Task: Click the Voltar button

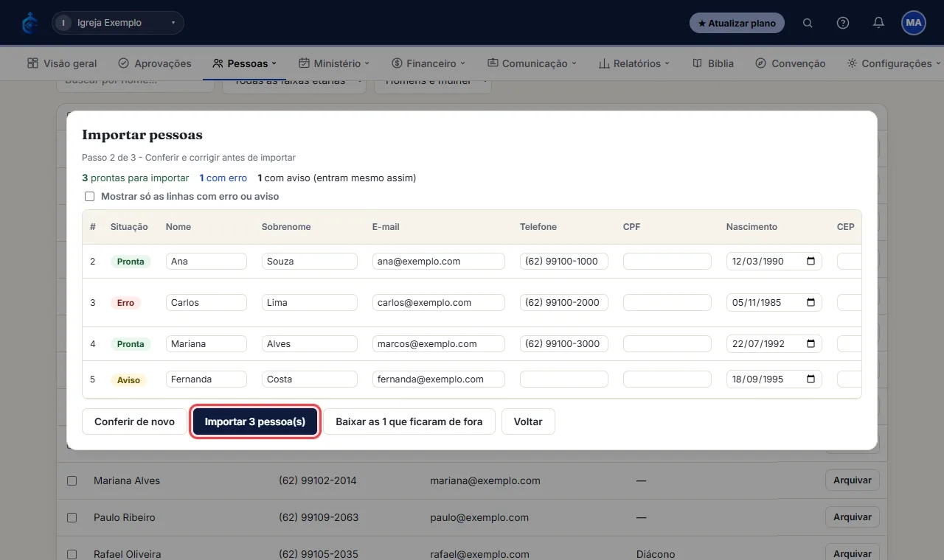Action: tap(528, 421)
